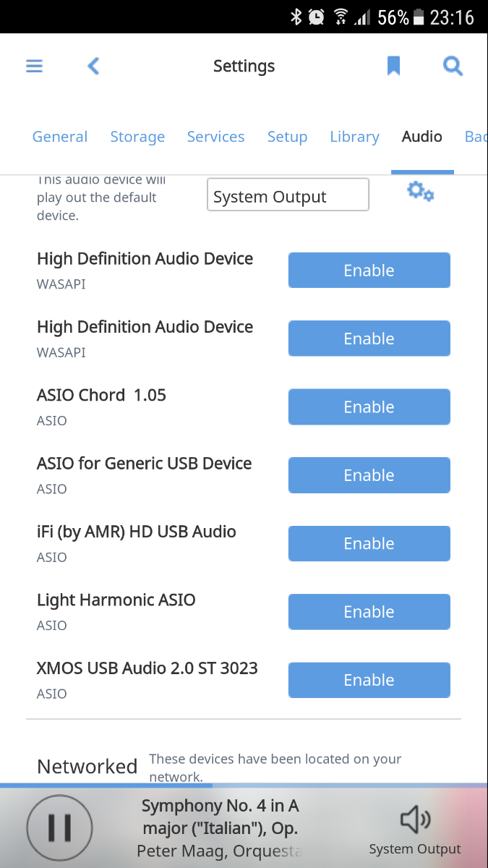Enable the ASIO Chord 1.05 device

coord(369,407)
